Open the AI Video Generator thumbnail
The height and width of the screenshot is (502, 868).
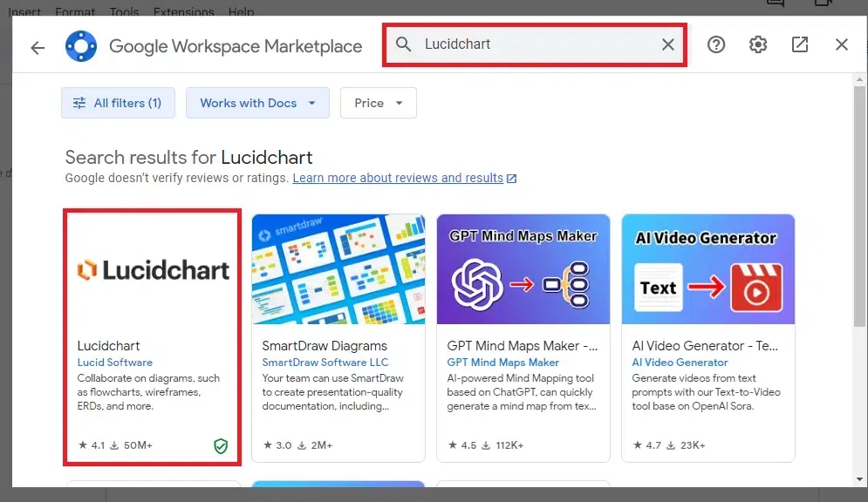[x=708, y=269]
